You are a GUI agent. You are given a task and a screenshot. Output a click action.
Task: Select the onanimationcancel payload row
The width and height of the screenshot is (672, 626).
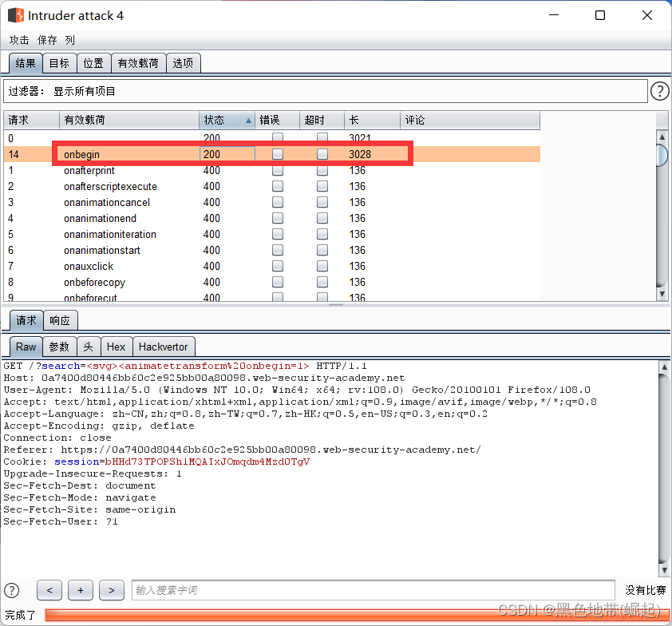pyautogui.click(x=271, y=202)
